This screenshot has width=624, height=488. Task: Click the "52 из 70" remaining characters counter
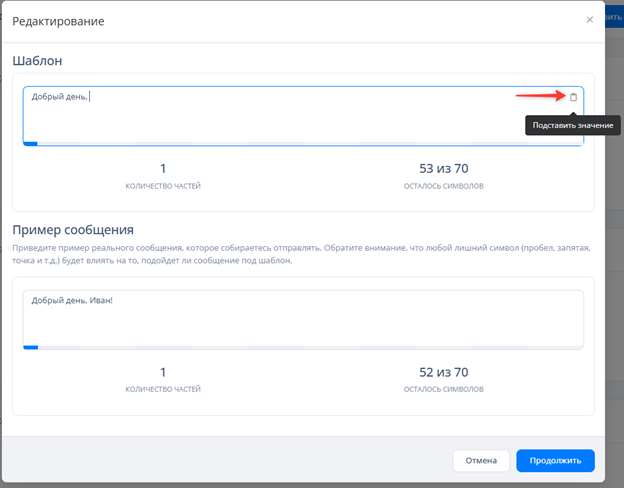(443, 372)
